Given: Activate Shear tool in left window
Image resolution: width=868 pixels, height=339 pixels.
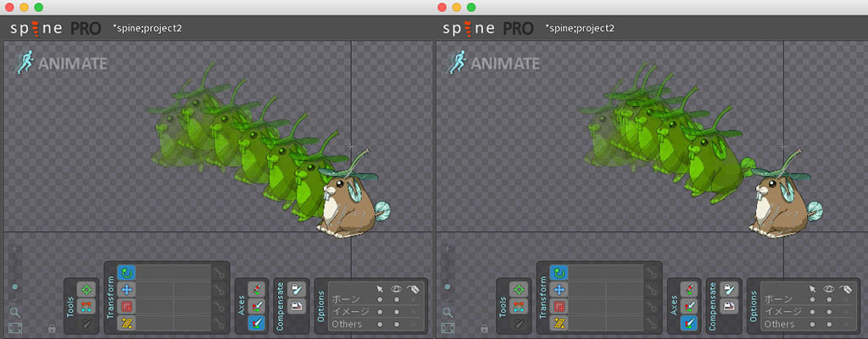Looking at the screenshot, I should pyautogui.click(x=126, y=323).
